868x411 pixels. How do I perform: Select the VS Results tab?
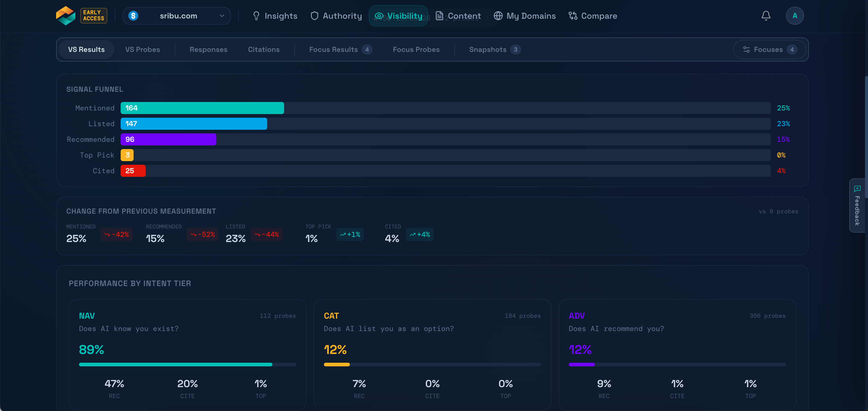click(86, 49)
